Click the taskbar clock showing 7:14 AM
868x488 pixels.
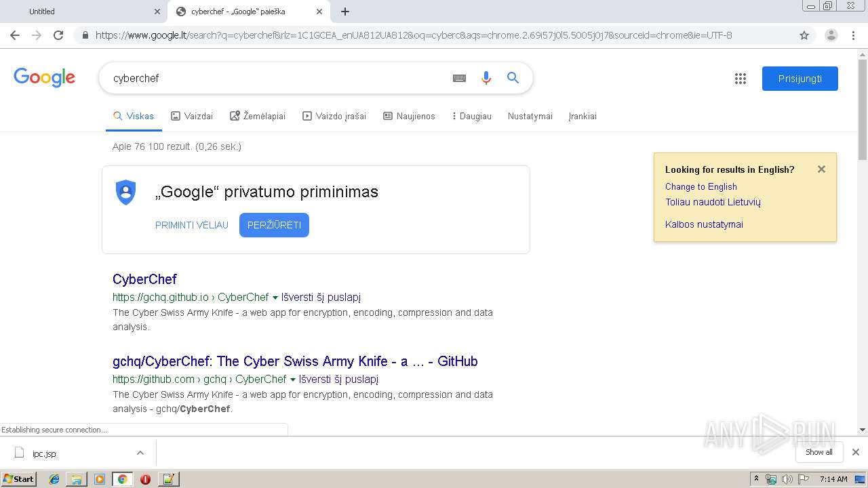click(x=833, y=479)
